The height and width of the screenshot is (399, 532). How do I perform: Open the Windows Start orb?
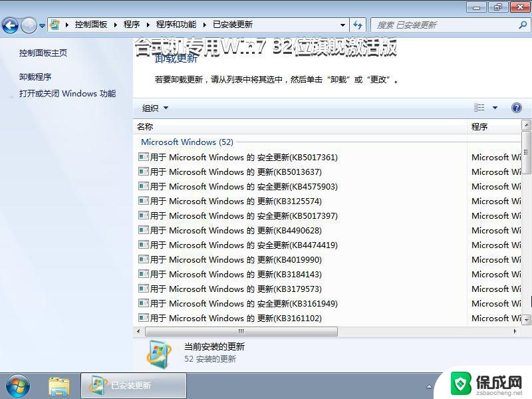click(x=17, y=386)
